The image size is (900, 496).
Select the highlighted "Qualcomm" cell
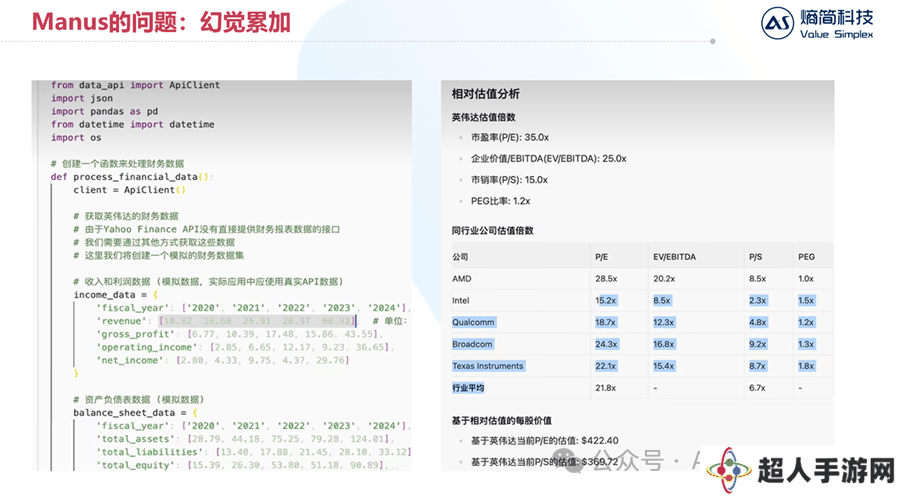pos(473,322)
